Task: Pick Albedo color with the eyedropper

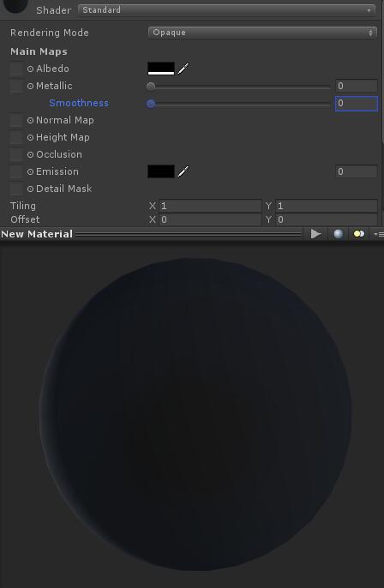Action: pyautogui.click(x=183, y=69)
